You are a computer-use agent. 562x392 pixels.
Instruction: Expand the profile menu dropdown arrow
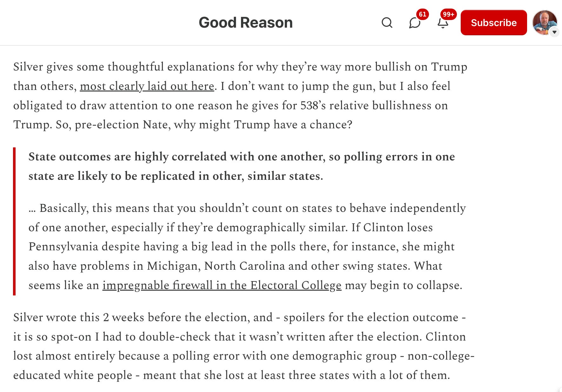[554, 32]
